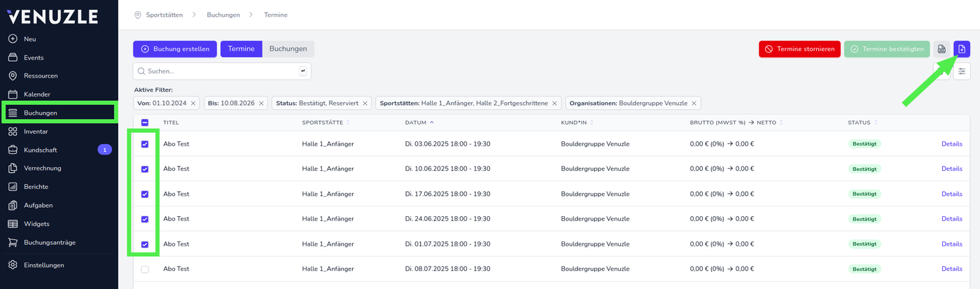Open the Verrechnung section
This screenshot has height=289, width=980.
coord(43,168)
